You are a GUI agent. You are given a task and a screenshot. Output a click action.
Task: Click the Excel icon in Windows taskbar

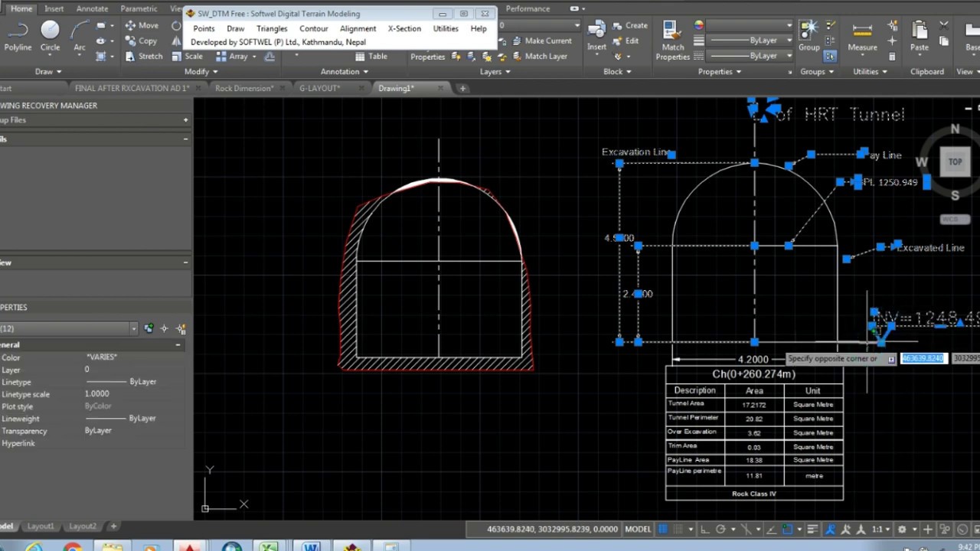click(269, 546)
